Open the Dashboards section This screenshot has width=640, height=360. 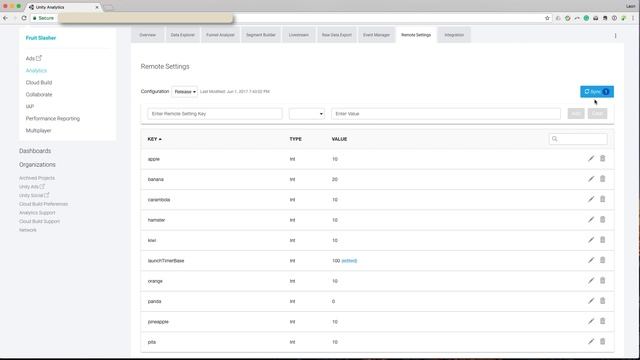(35, 151)
